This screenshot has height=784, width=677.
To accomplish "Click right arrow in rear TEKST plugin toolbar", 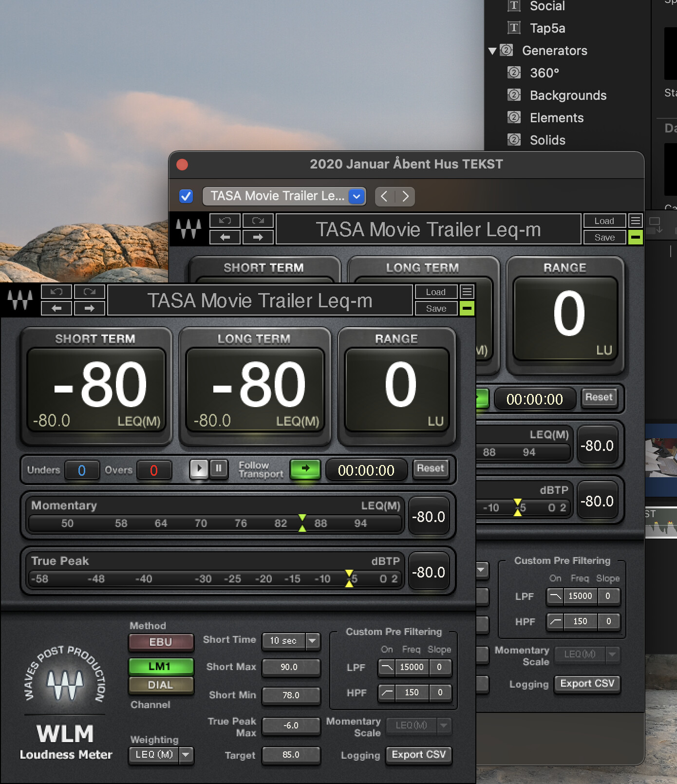I will coord(258,237).
